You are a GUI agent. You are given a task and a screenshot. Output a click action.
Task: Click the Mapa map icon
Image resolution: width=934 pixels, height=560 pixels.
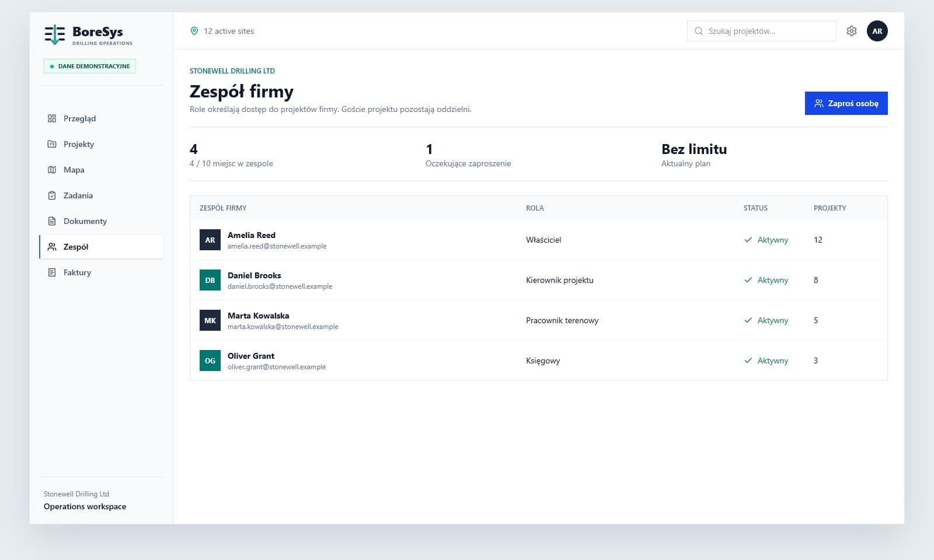point(52,170)
